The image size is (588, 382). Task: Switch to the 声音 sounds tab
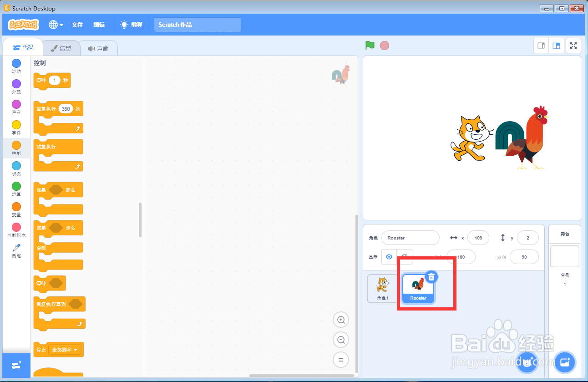pos(98,48)
